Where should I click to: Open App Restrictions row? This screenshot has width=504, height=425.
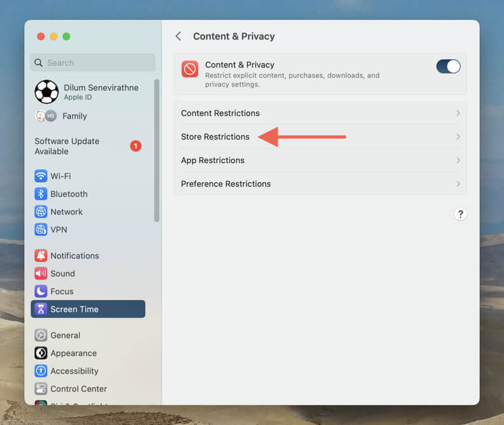tap(320, 160)
